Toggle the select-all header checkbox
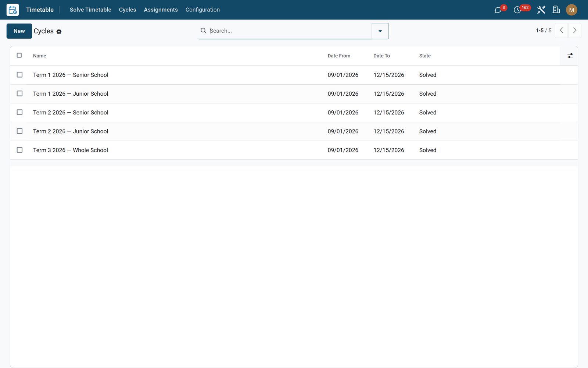 pyautogui.click(x=19, y=56)
